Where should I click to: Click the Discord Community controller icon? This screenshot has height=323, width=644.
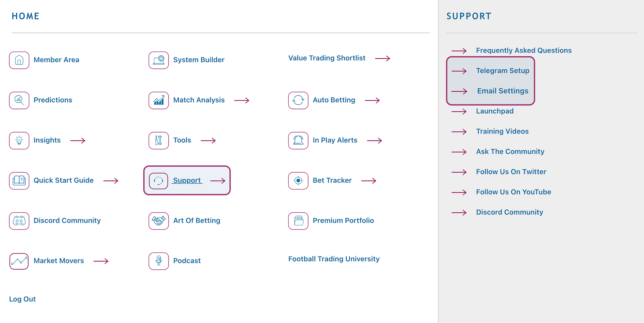click(x=19, y=221)
